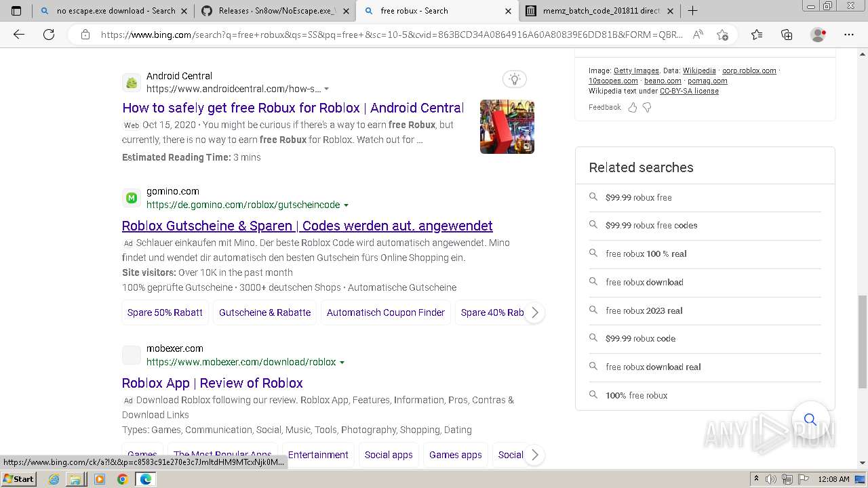Click 'Automatisch Coupon Finder' sitelink

click(x=385, y=312)
